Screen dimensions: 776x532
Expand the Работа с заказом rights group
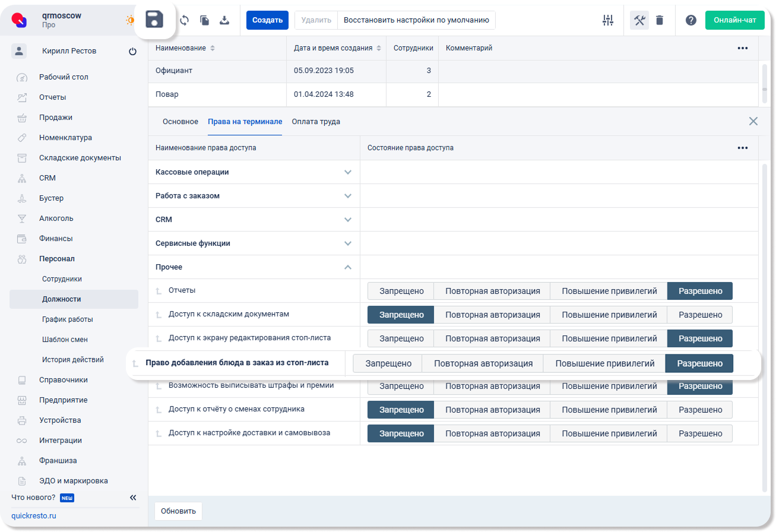coord(348,196)
